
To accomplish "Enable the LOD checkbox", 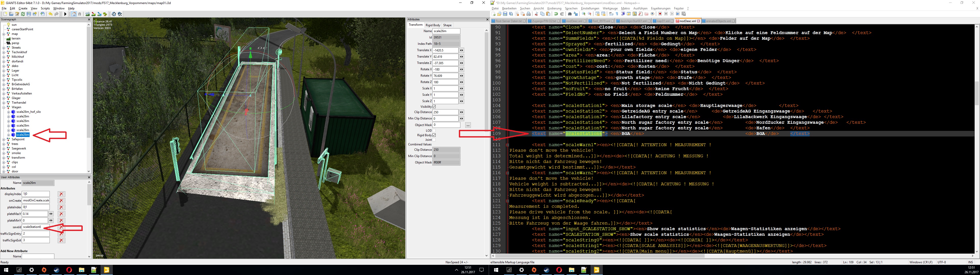I will 434,130.
